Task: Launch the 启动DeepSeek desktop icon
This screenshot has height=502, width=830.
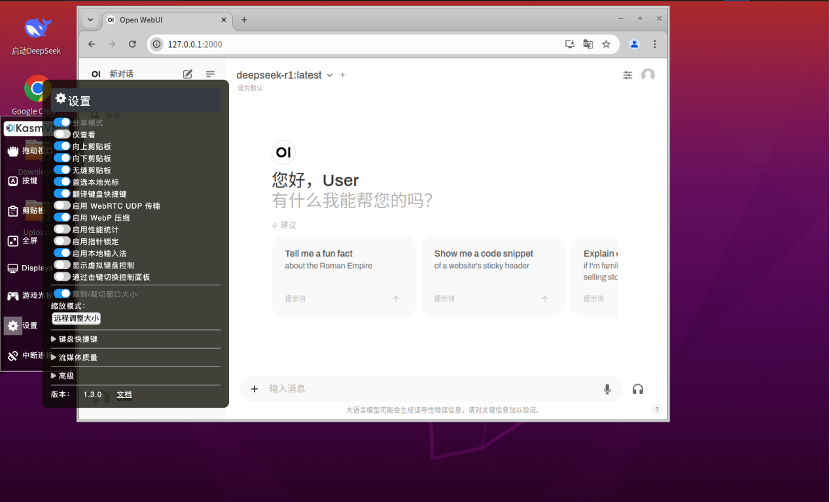Action: tap(37, 36)
